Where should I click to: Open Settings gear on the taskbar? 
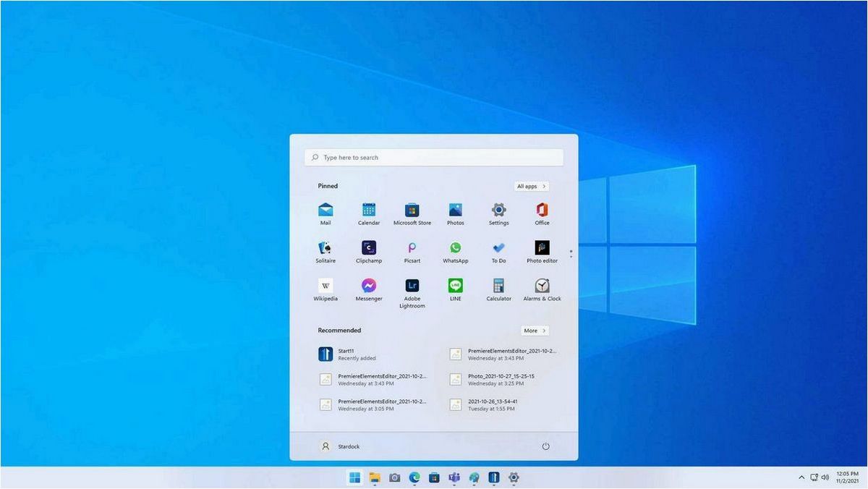point(514,477)
